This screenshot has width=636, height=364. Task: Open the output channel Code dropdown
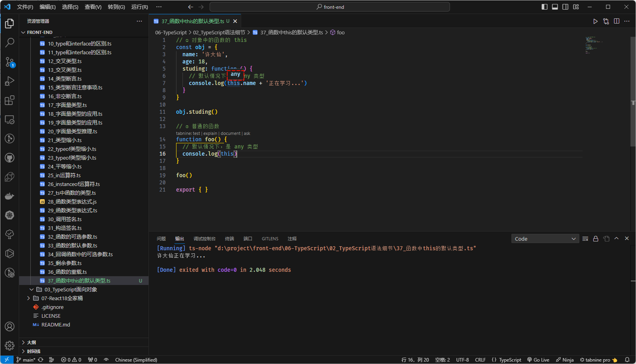pyautogui.click(x=545, y=239)
